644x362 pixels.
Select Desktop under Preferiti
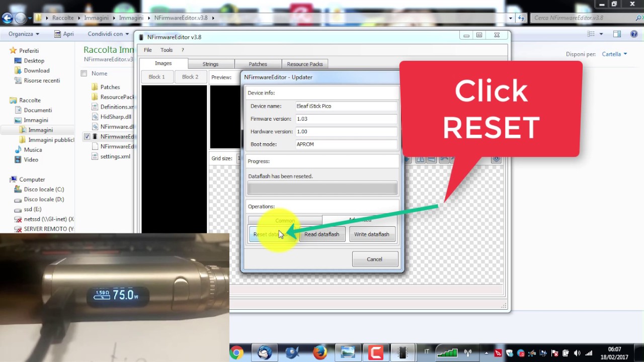click(34, 60)
